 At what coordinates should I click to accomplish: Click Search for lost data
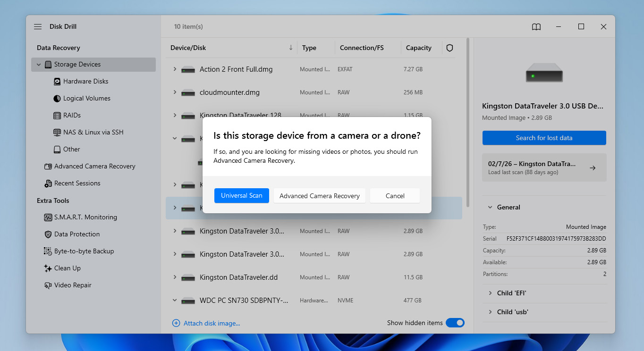(x=544, y=138)
